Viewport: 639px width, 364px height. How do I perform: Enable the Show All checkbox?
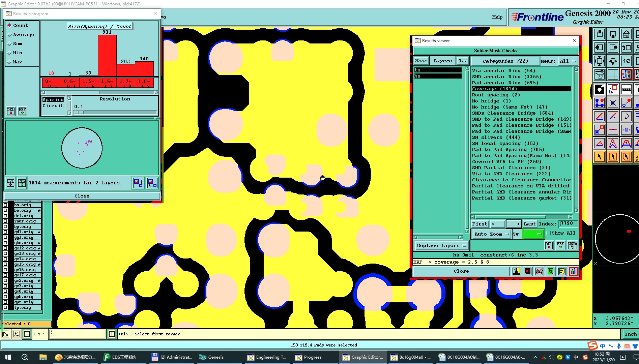click(x=549, y=233)
